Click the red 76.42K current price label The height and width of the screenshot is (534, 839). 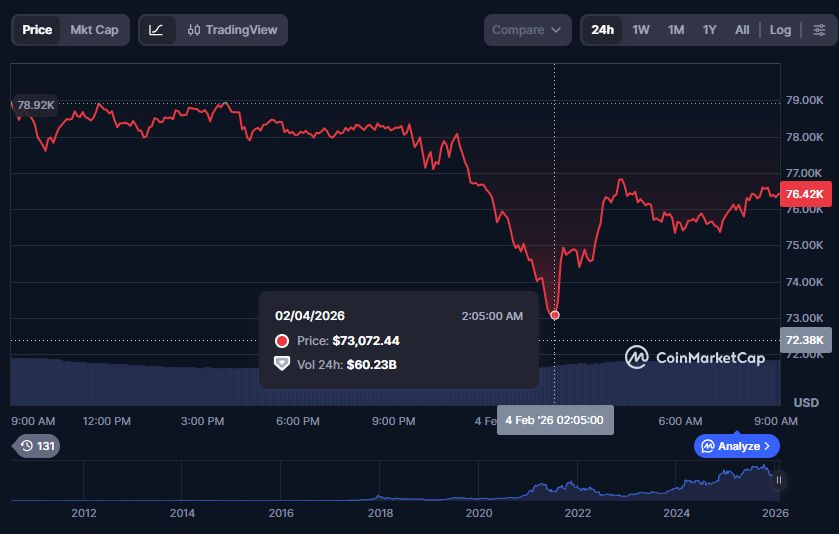click(805, 194)
